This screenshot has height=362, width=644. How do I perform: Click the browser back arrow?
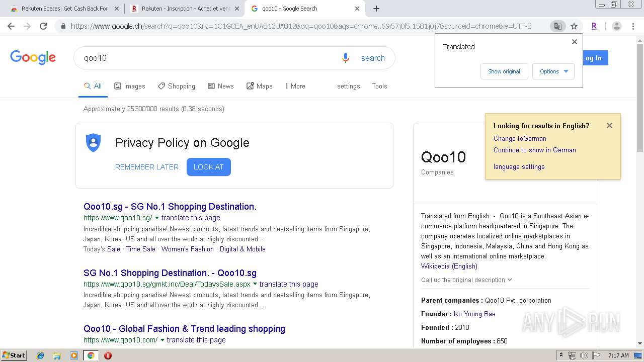click(x=11, y=26)
